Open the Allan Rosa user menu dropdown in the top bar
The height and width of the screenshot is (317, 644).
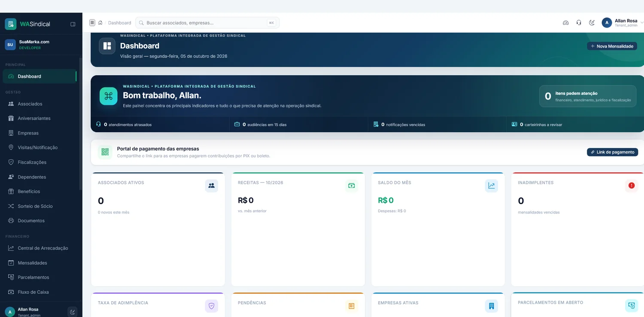[x=623, y=23]
